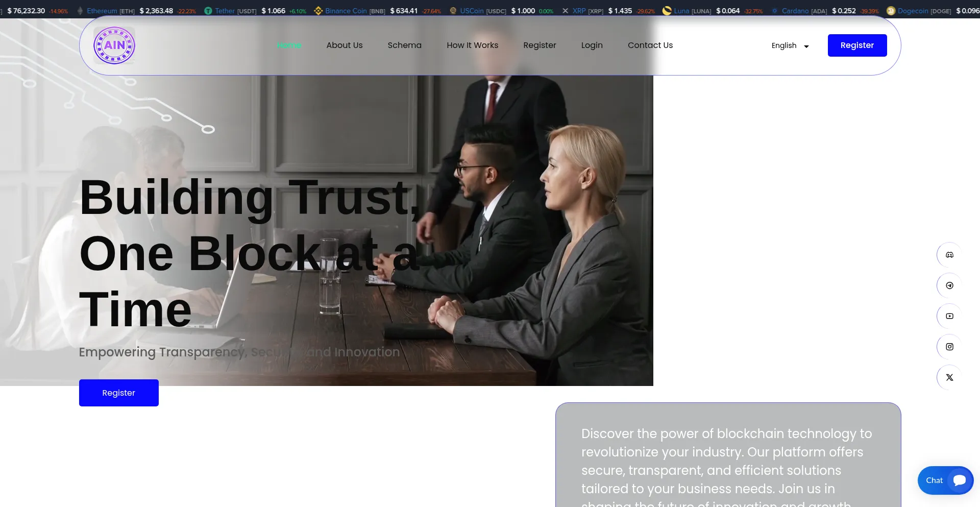
Task: Open the Contact Us link
Action: 650,45
